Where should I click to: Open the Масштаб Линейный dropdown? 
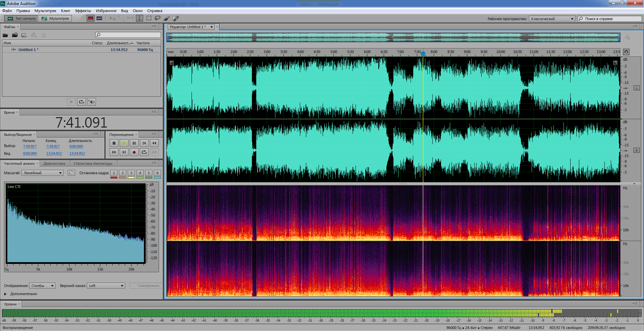tap(42, 173)
